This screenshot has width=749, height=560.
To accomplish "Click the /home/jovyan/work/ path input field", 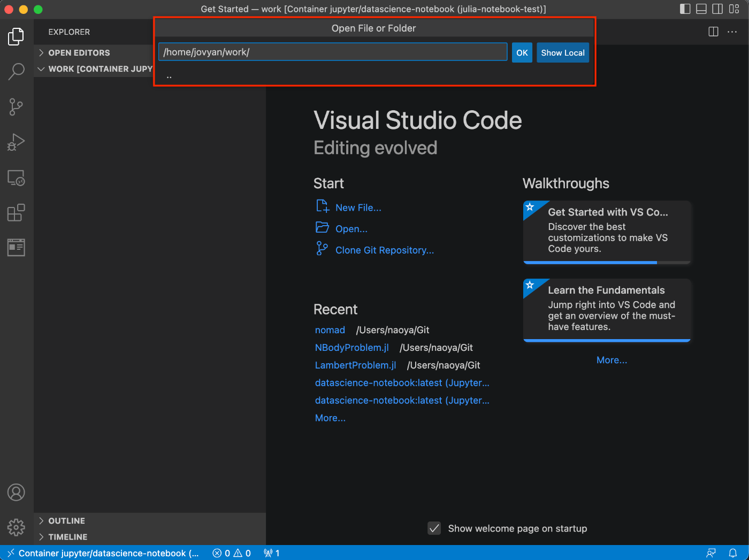I will point(333,52).
